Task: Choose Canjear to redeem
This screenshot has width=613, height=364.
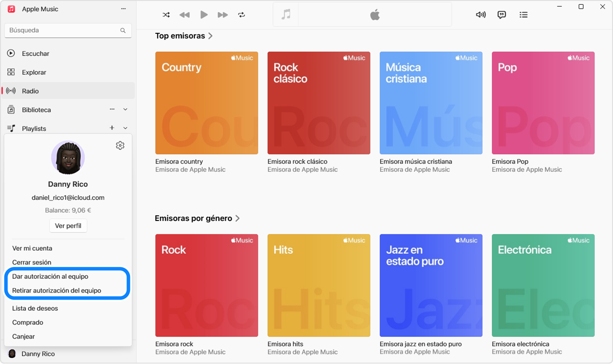Action: (24, 336)
